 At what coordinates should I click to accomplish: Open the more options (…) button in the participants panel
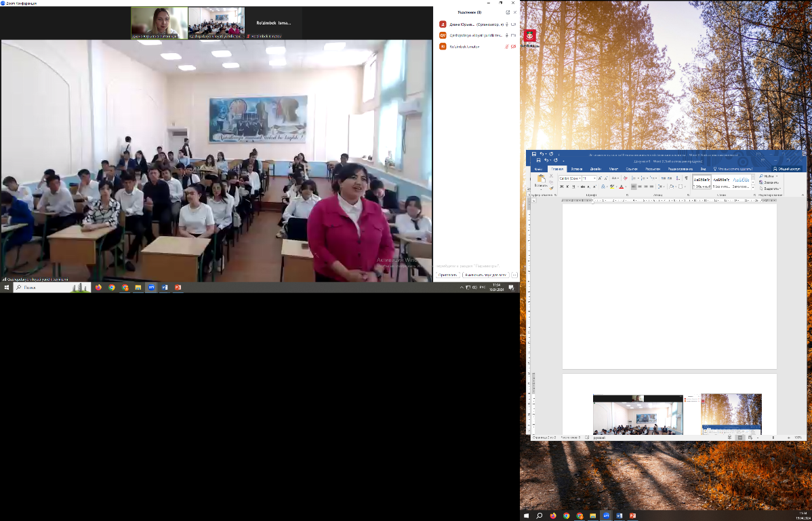click(x=514, y=275)
